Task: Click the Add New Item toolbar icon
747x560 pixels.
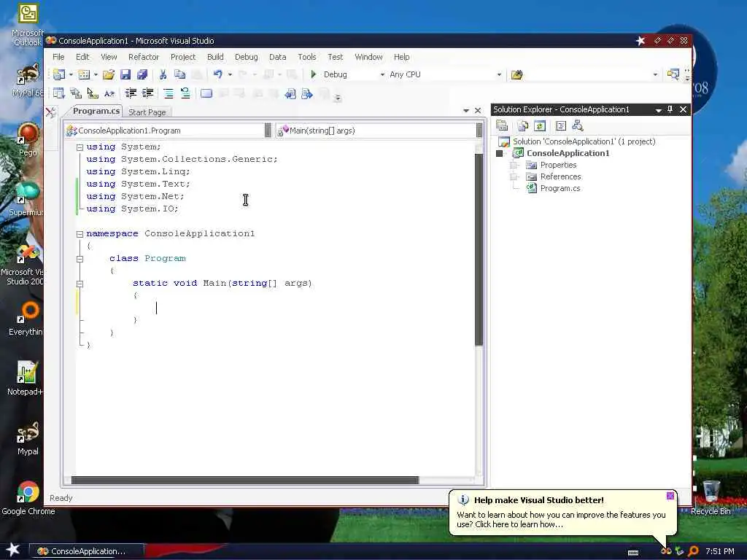Action: click(x=84, y=74)
